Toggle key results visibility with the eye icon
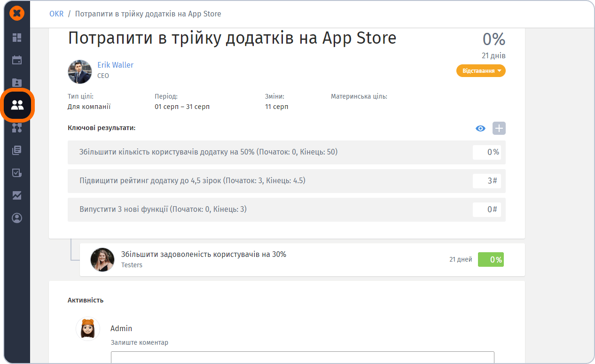The height and width of the screenshot is (364, 595). click(480, 128)
